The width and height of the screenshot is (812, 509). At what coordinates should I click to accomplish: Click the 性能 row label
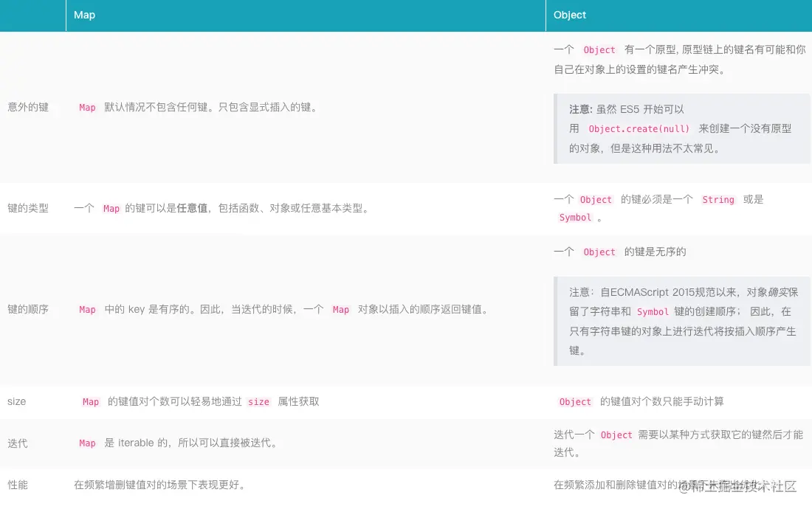(18, 485)
